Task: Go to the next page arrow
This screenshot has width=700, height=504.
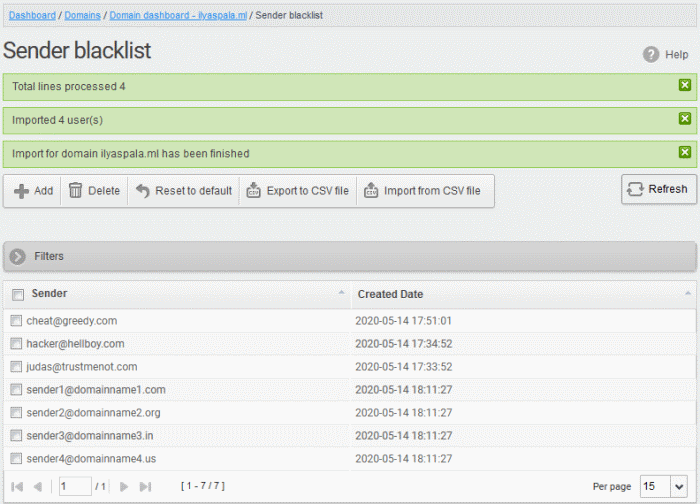Action: 124,487
